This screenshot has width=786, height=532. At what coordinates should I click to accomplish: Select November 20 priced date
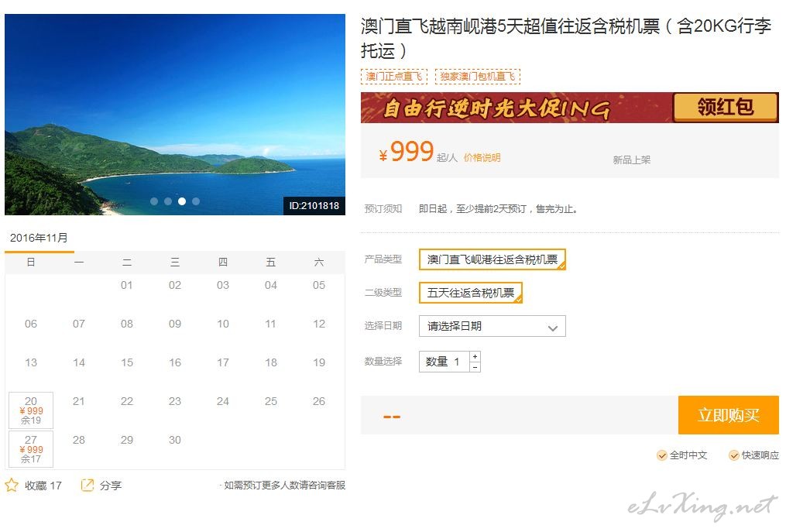[x=31, y=410]
